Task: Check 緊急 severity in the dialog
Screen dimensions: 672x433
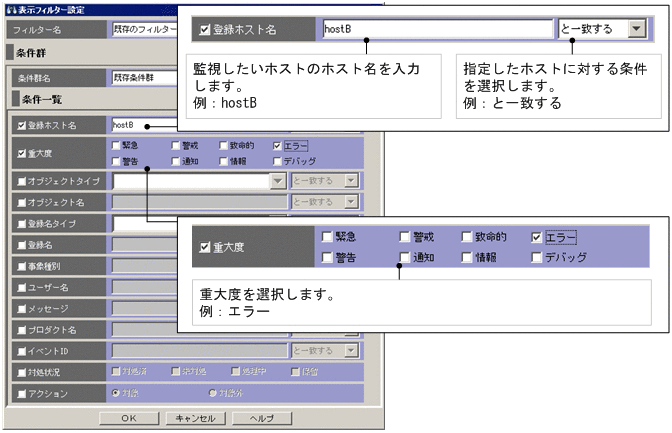Action: [115, 146]
